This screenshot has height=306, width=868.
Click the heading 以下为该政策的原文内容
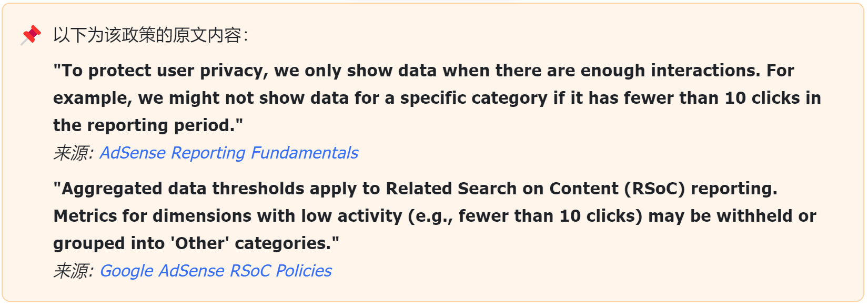pyautogui.click(x=150, y=35)
